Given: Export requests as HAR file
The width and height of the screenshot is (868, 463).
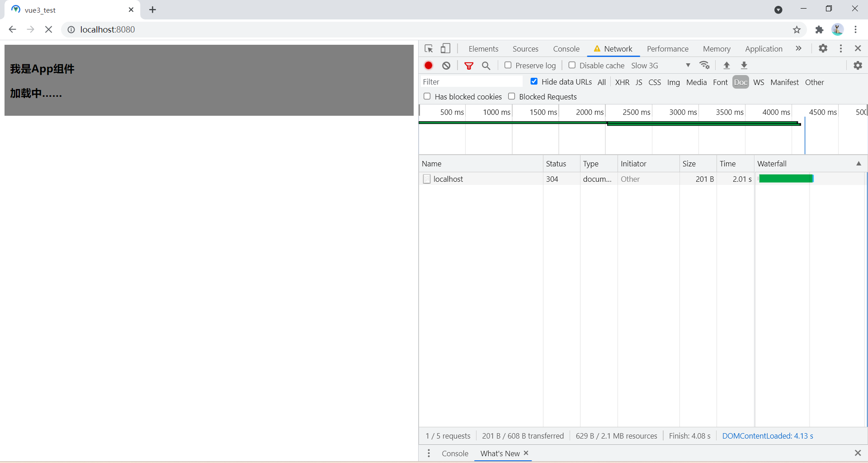Looking at the screenshot, I should click(743, 65).
